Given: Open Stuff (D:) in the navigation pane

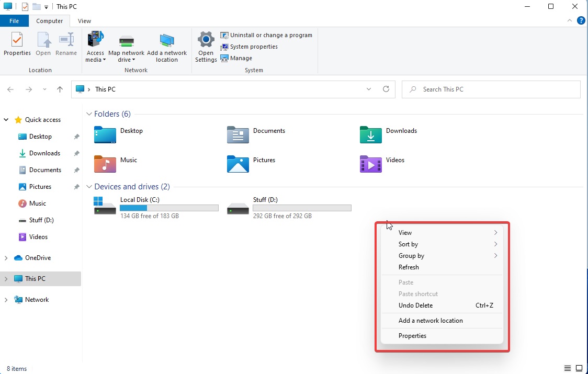Looking at the screenshot, I should 41,220.
